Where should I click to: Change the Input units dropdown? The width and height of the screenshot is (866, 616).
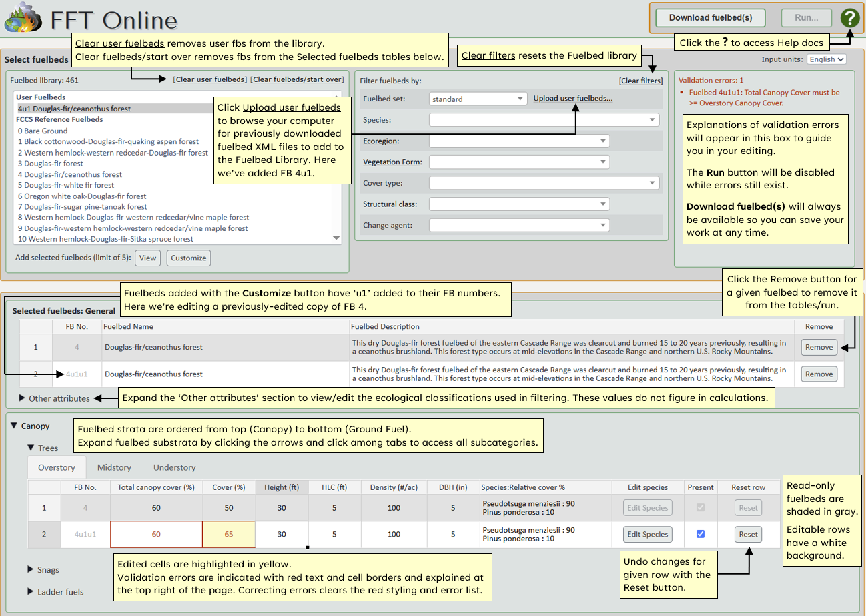coord(827,59)
